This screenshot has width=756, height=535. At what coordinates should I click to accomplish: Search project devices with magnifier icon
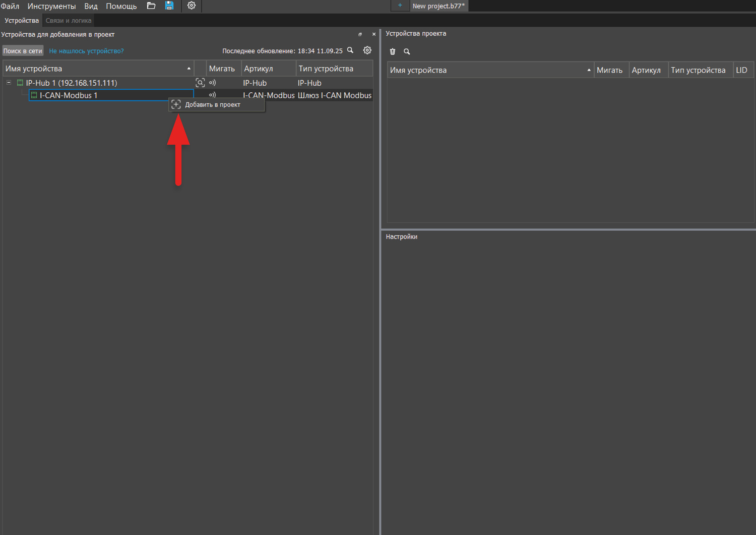[x=407, y=51]
